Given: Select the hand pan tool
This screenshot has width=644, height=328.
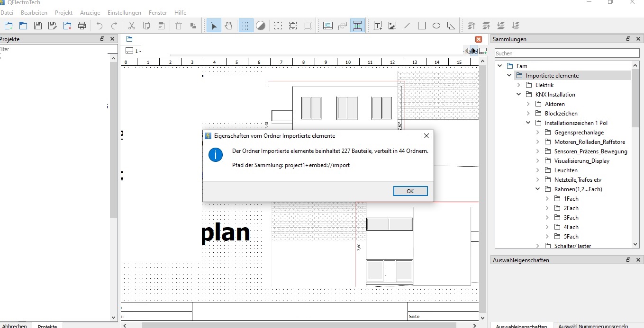Looking at the screenshot, I should click(229, 26).
